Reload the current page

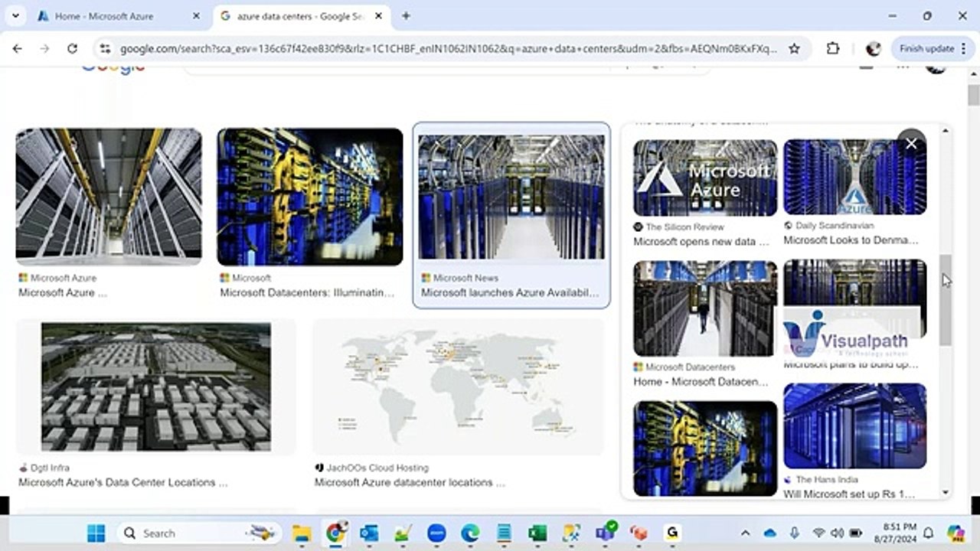point(72,48)
